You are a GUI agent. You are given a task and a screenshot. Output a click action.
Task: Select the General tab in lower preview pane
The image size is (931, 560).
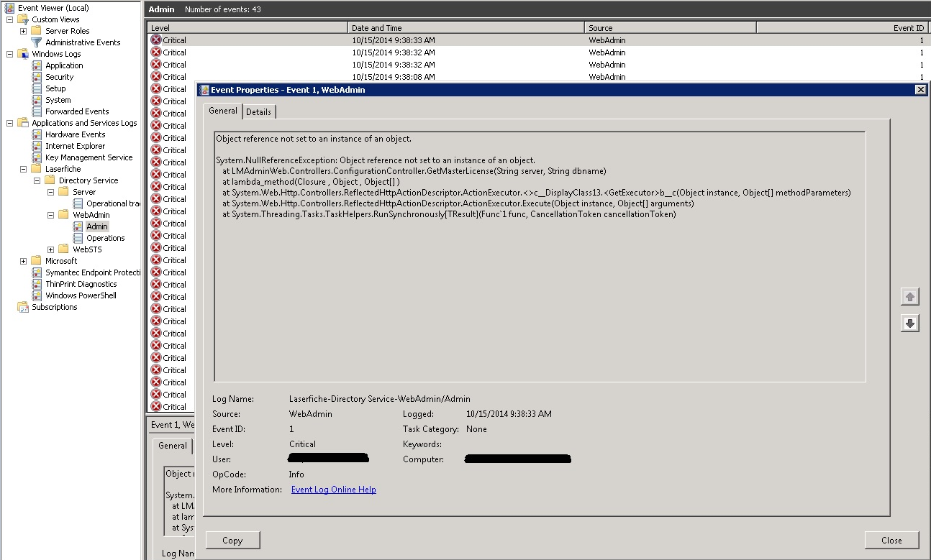point(173,446)
